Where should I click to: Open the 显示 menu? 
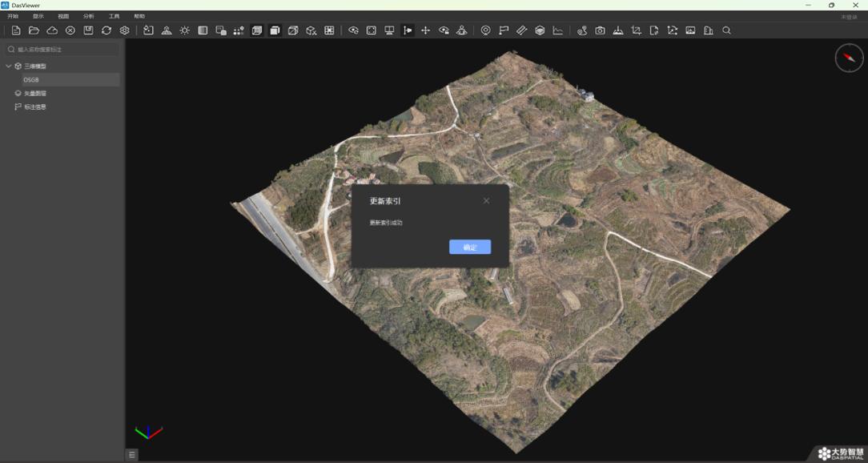[38, 17]
